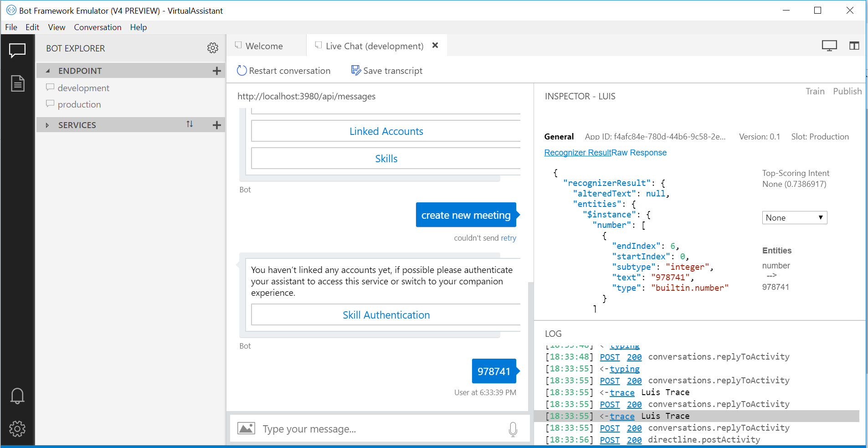Open the File menu
868x448 pixels.
tap(11, 27)
